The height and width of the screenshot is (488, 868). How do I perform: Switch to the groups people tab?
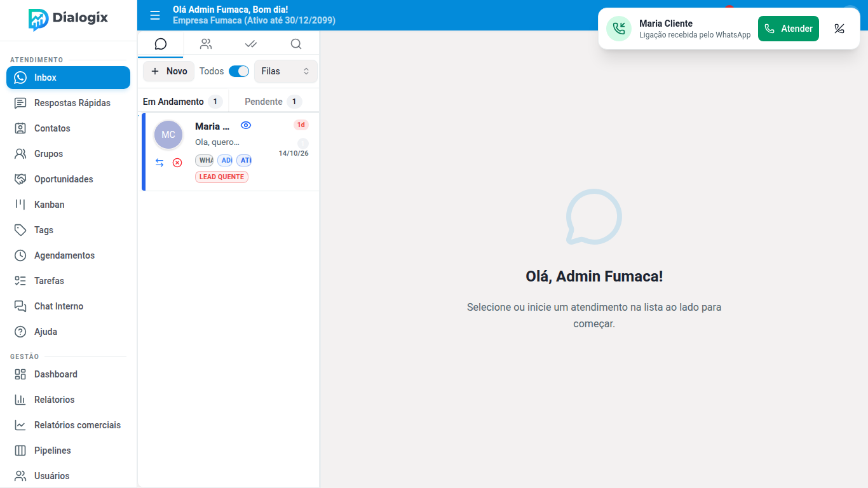point(206,44)
